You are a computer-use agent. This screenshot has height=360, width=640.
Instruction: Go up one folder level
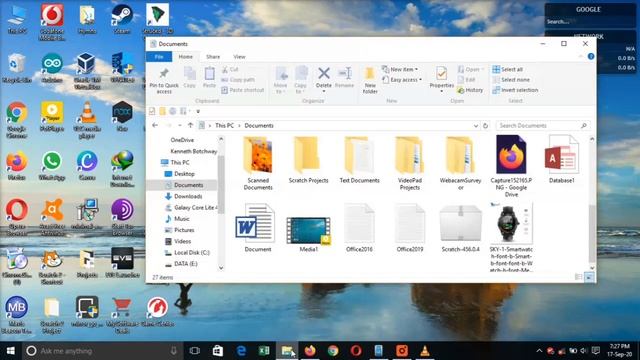click(190, 125)
